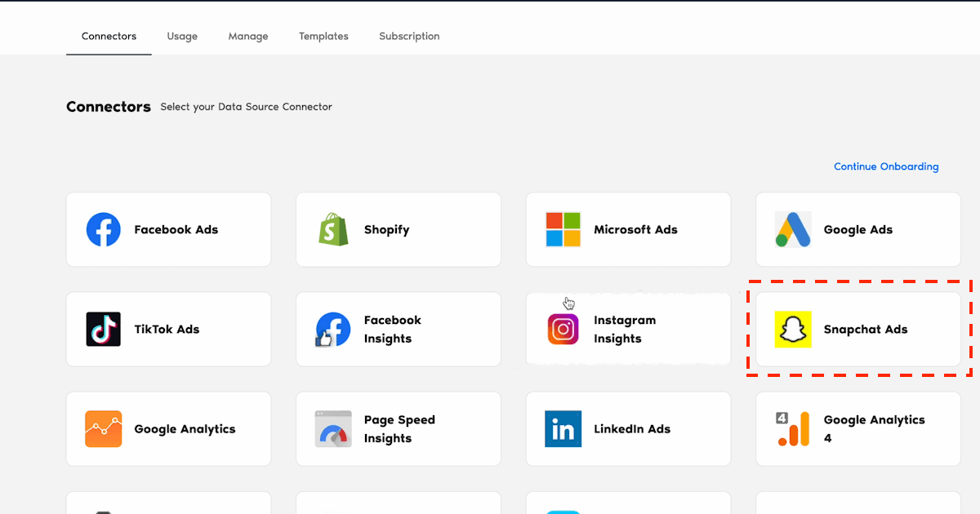Viewport: 980px width, 514px height.
Task: Open the Facebook Insights connector label
Action: coord(393,330)
